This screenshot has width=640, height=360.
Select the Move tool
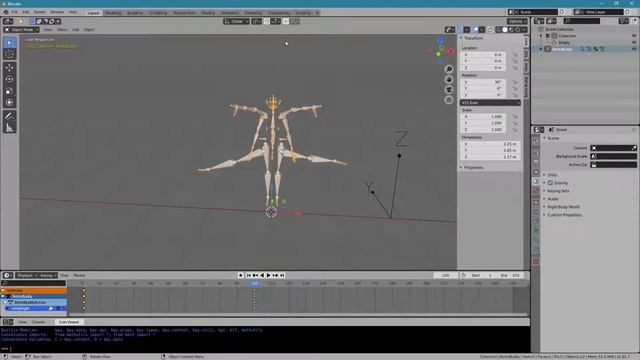[x=10, y=68]
